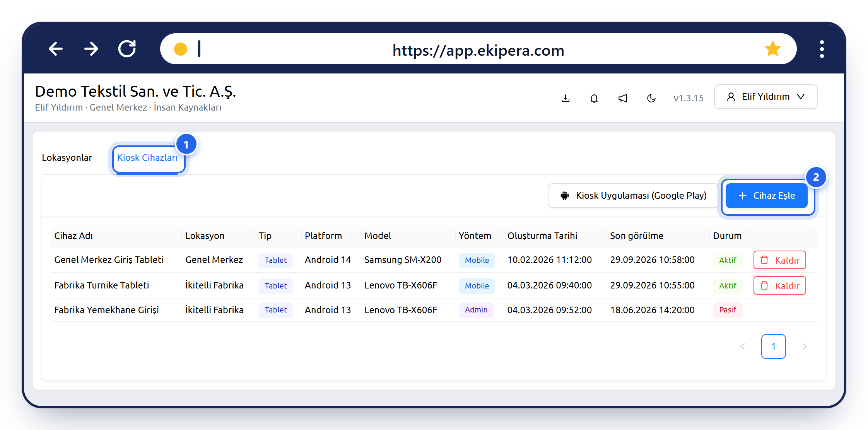Click the Admin method tag
This screenshot has width=868, height=430.
[476, 310]
